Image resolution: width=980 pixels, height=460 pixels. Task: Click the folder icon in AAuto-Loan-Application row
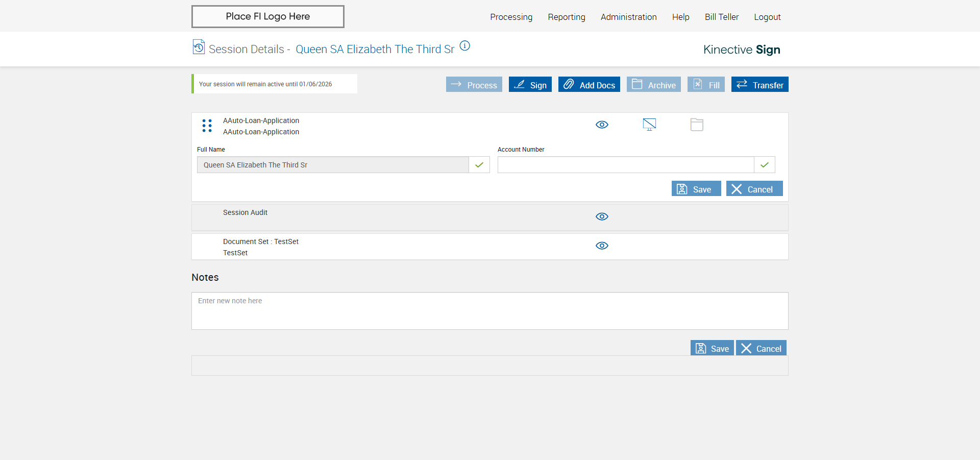[x=697, y=125]
